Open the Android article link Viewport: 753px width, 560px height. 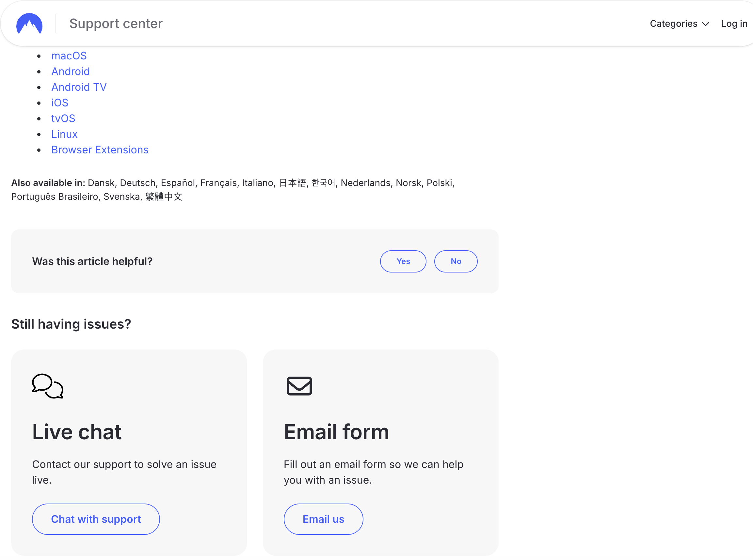(x=70, y=71)
